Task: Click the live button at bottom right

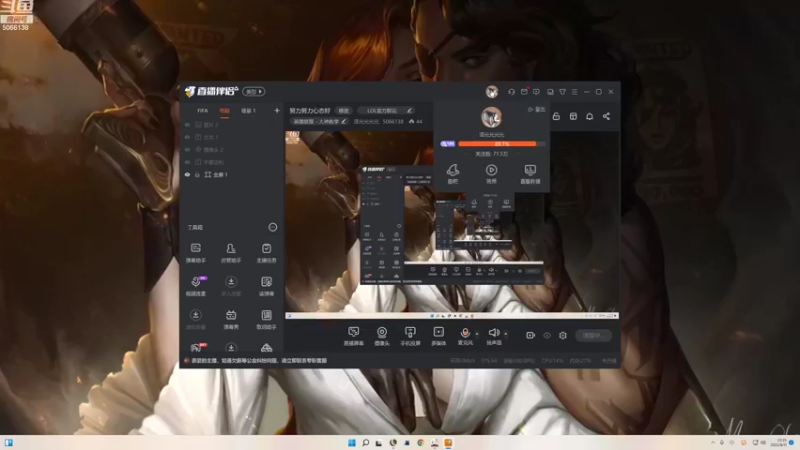Action: pyautogui.click(x=593, y=335)
